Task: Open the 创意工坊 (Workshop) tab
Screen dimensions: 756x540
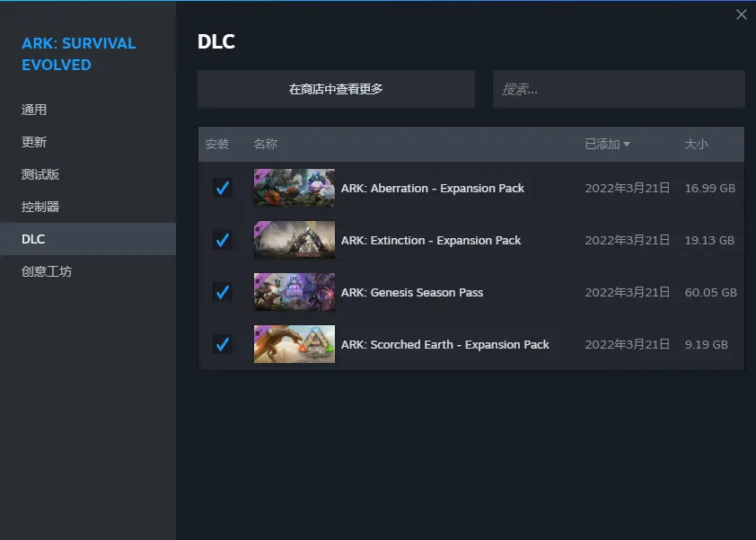Action: 47,271
